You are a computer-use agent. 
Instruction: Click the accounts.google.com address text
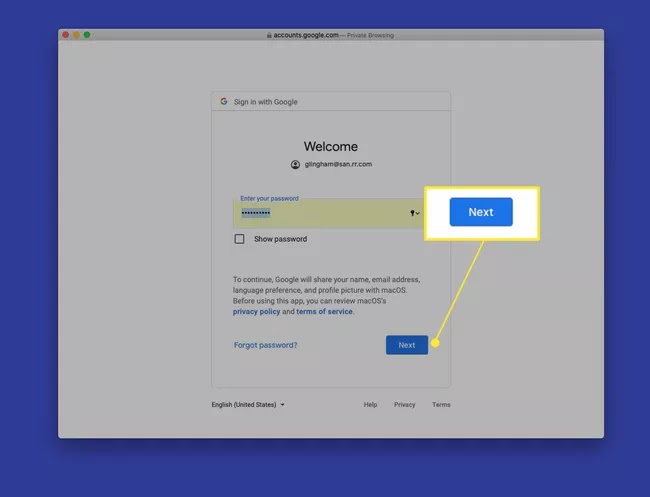[306, 35]
